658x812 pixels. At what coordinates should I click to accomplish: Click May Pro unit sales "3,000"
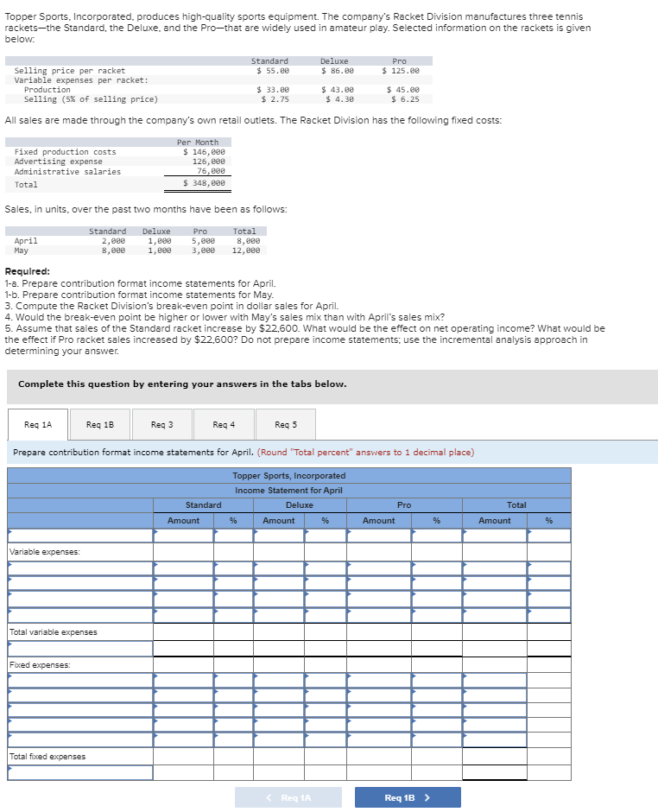(x=203, y=251)
